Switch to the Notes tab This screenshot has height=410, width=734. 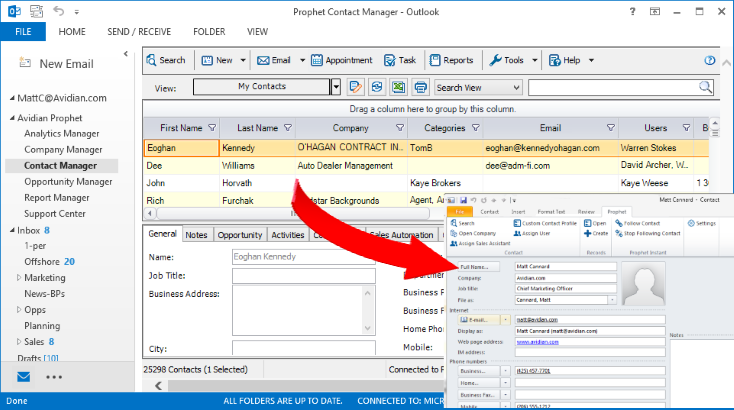coord(196,235)
